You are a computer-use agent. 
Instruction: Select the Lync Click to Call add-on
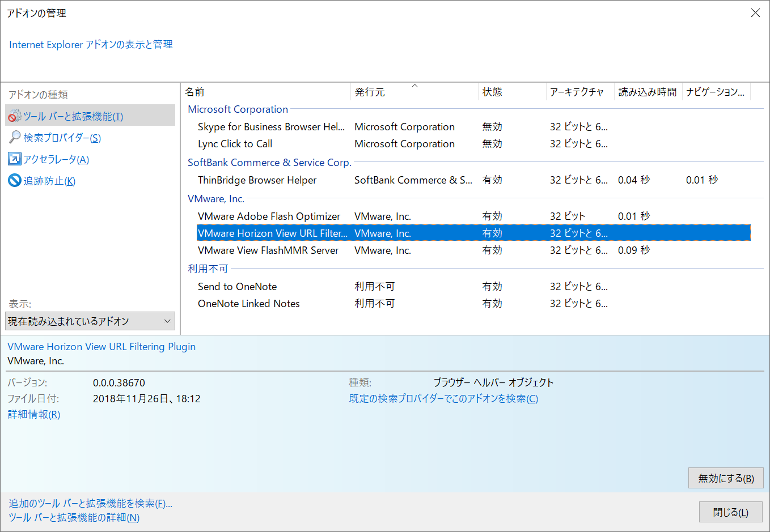pos(473,144)
